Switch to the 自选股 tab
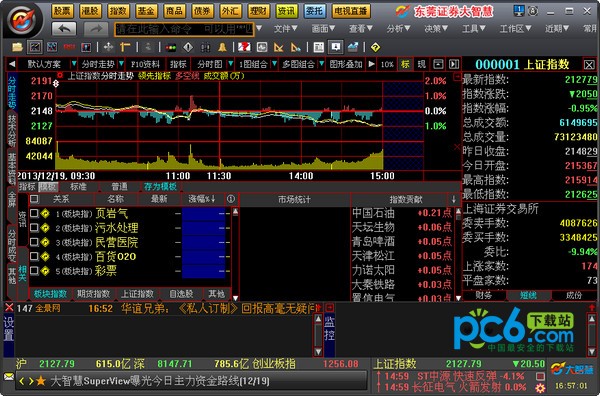The width and height of the screenshot is (600, 396). [x=181, y=294]
